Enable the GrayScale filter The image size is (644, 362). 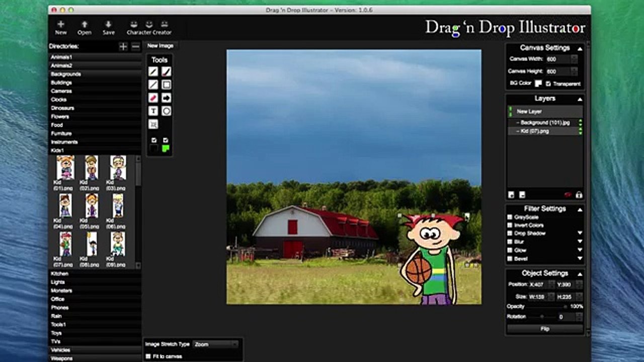click(510, 217)
